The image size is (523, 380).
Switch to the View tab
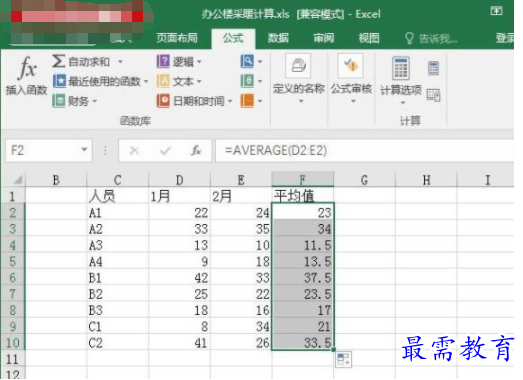(369, 38)
